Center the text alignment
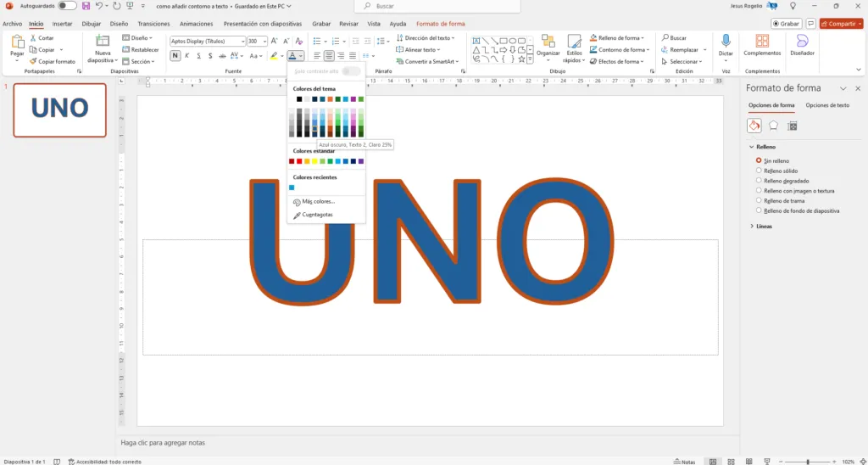Image resolution: width=868 pixels, height=465 pixels. (x=330, y=55)
